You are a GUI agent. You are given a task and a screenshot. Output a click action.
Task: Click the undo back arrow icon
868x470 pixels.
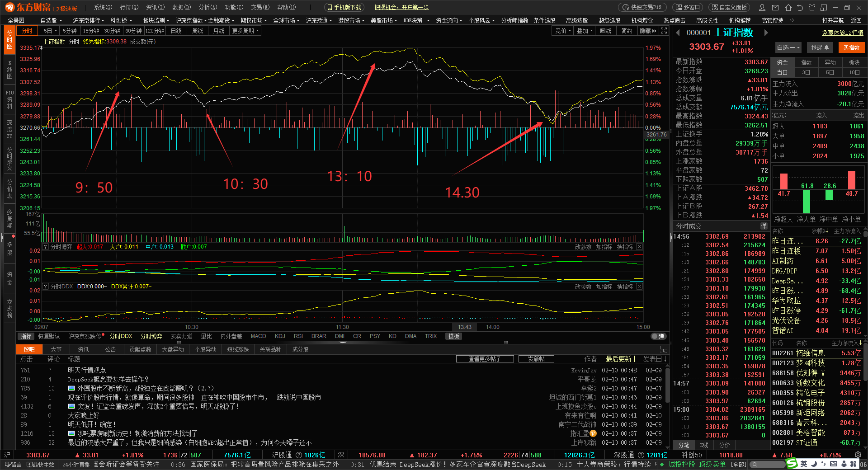(800, 7)
